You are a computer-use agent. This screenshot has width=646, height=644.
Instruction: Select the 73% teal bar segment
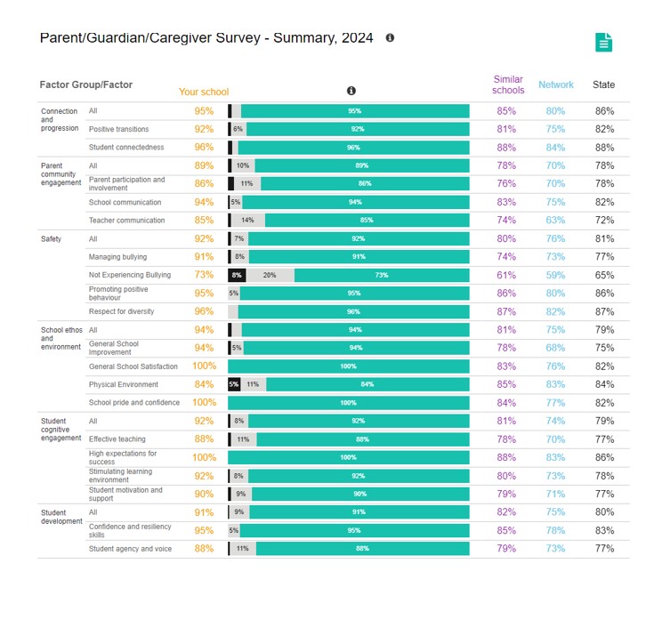pyautogui.click(x=382, y=275)
